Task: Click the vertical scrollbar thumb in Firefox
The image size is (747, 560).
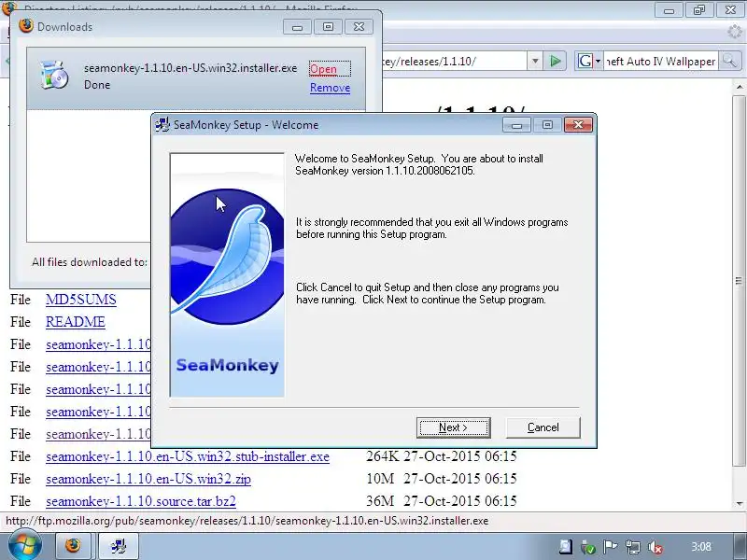Action: point(739,281)
